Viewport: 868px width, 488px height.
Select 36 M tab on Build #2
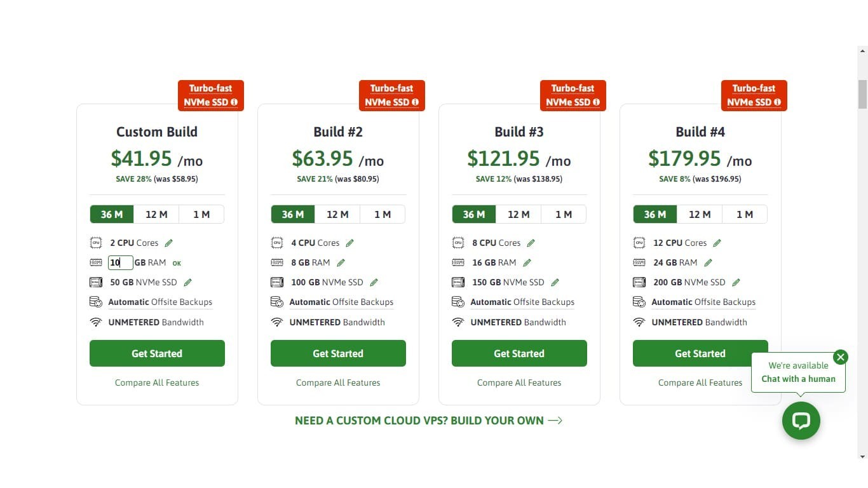293,214
